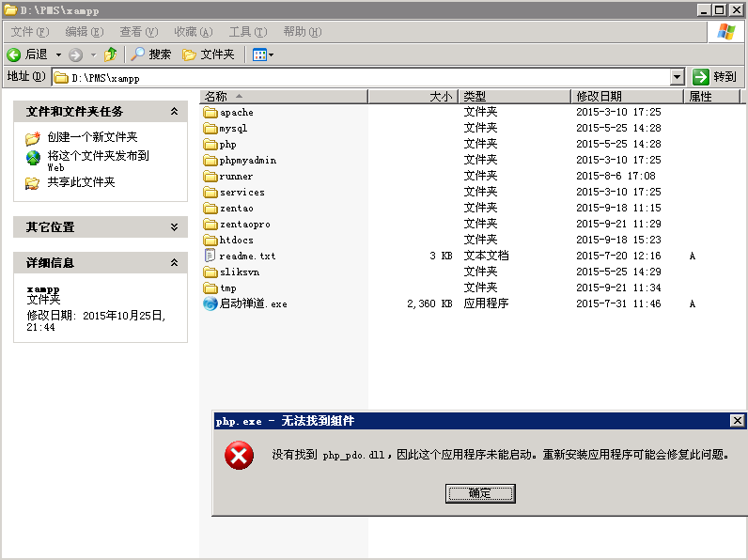The width and height of the screenshot is (748, 560).
Task: Click the folder icon in address bar
Action: pos(61,78)
